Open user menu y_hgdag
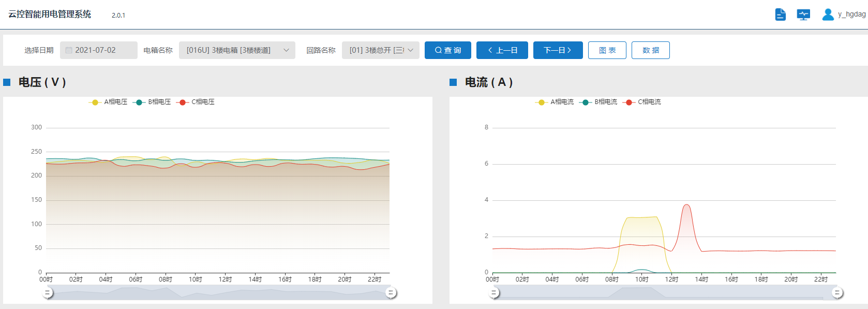The width and height of the screenshot is (868, 309). (851, 14)
